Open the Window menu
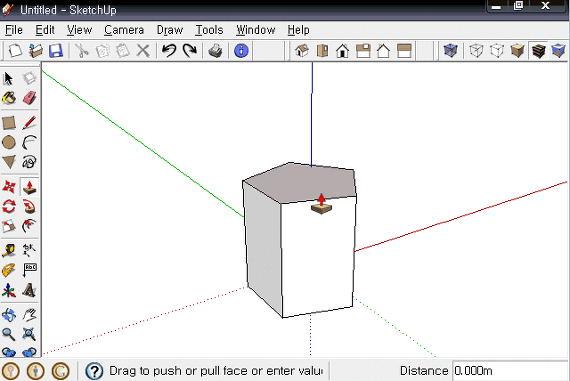 click(x=256, y=30)
